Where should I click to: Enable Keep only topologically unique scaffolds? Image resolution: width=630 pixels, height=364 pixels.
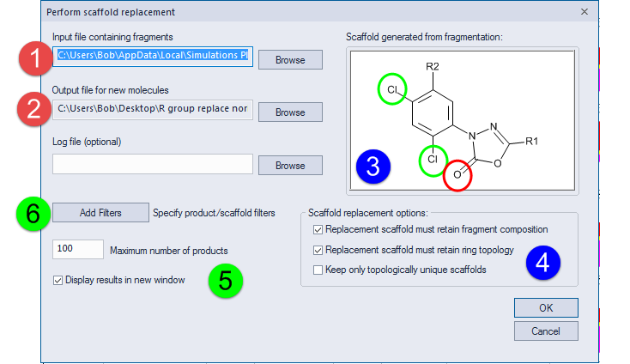[x=318, y=270]
